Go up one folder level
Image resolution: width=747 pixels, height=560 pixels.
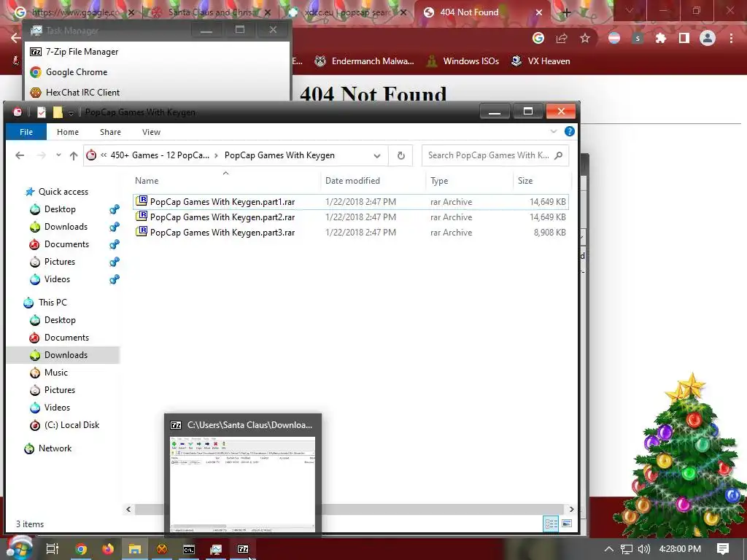(x=74, y=155)
